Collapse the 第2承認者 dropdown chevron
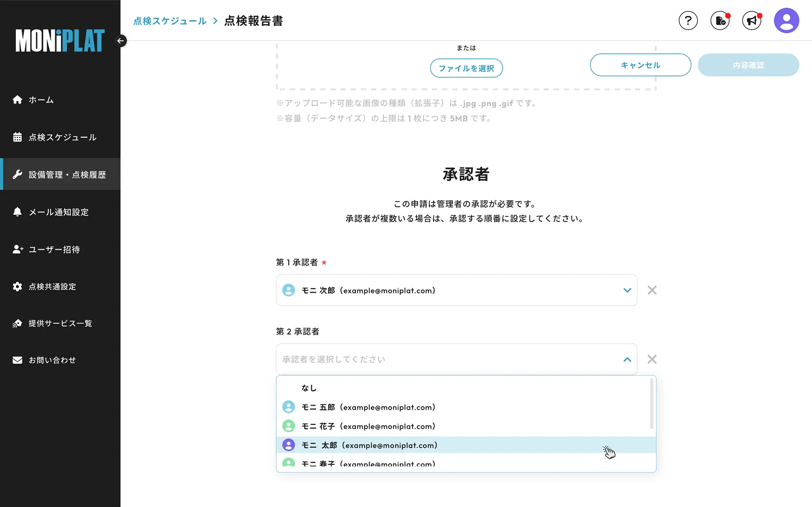This screenshot has height=507, width=812. (627, 359)
